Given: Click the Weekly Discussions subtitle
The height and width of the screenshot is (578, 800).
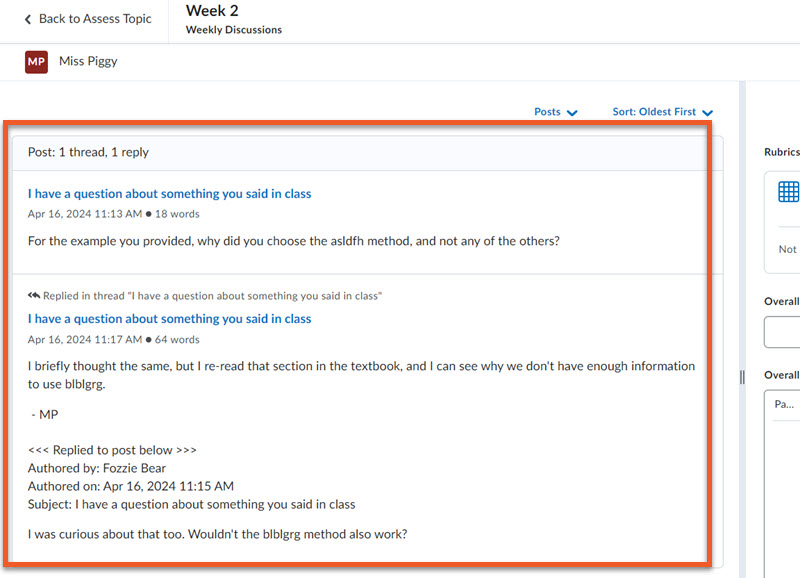Looking at the screenshot, I should point(233,30).
